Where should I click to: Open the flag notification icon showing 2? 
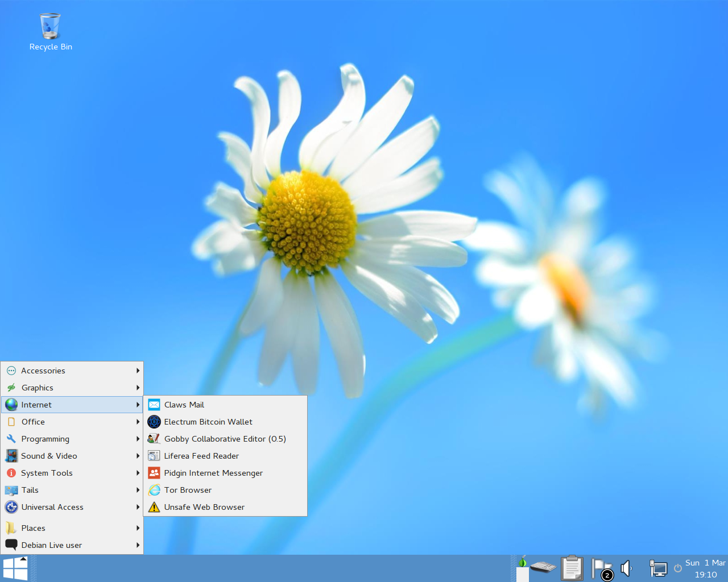coord(601,568)
